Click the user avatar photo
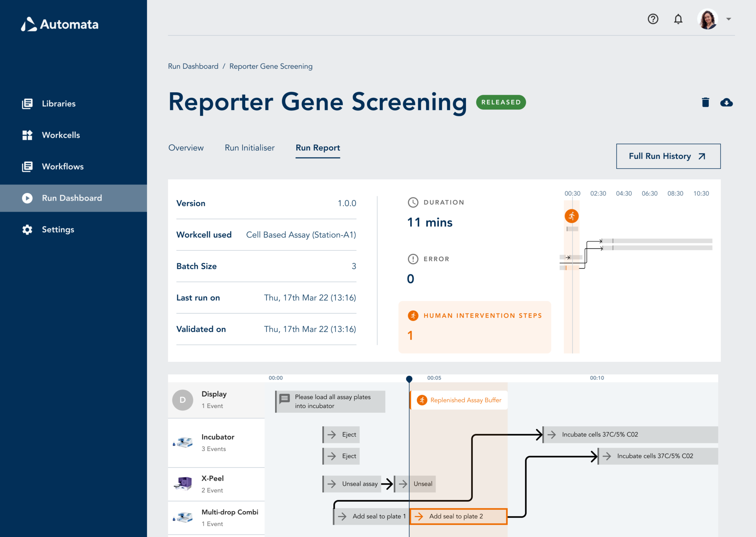Image resolution: width=756 pixels, height=537 pixels. (707, 19)
